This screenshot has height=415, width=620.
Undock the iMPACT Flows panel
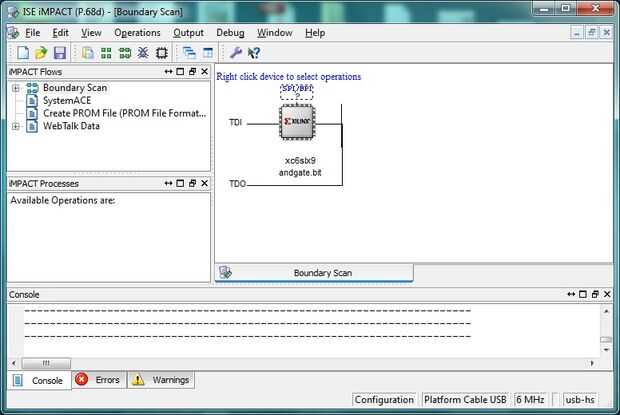point(192,72)
